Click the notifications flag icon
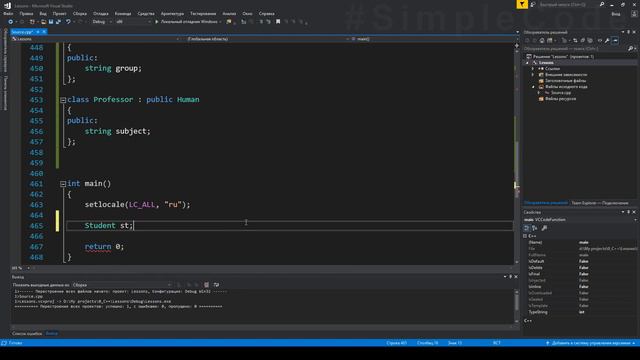Screen dimensions: 640x360 (522, 4)
